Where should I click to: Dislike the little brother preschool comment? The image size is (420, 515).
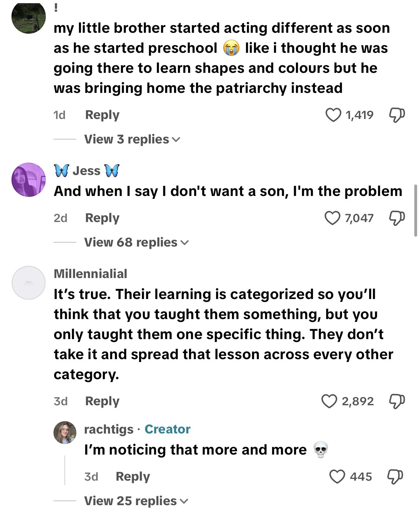coord(397,115)
